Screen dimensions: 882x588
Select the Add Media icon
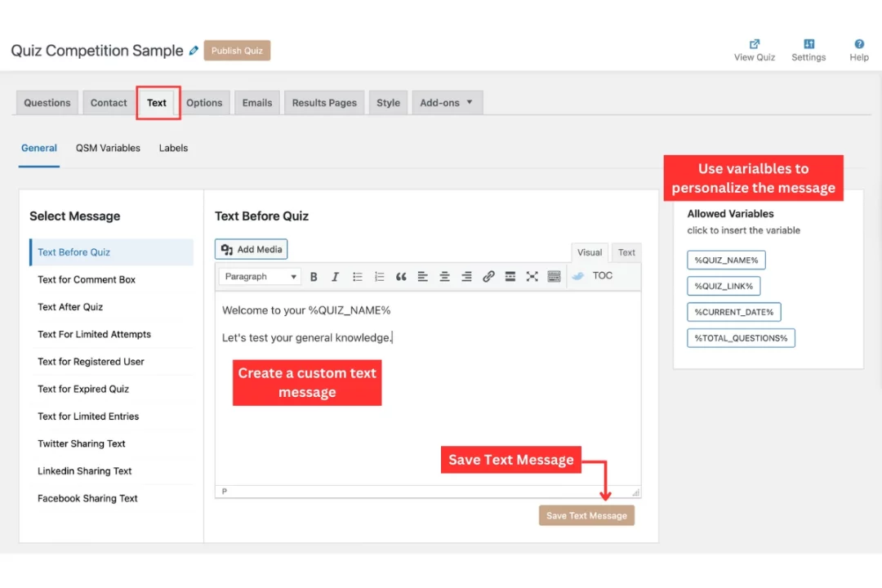click(251, 249)
